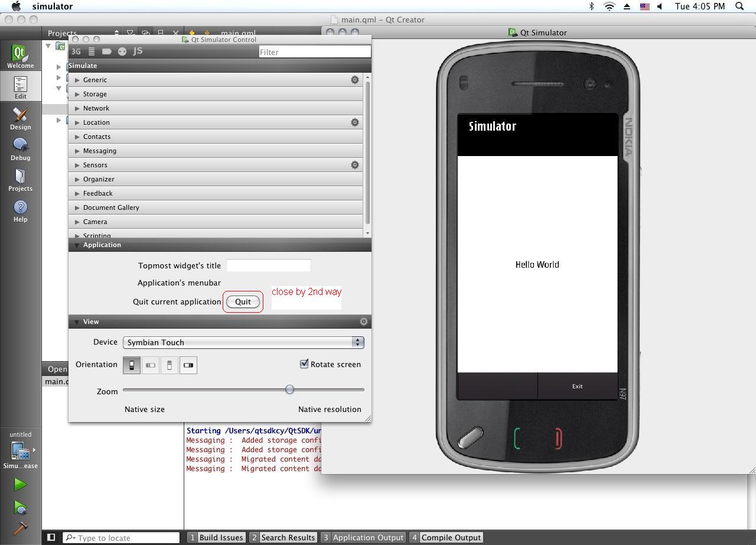Open the Apple menu
The height and width of the screenshot is (545, 756).
(x=16, y=7)
